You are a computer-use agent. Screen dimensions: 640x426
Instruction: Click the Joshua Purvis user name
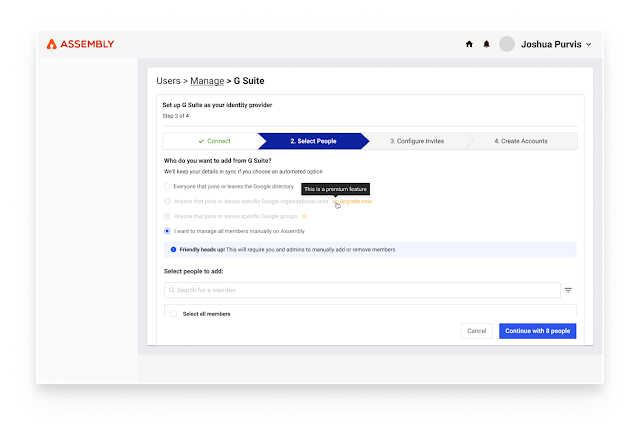(551, 44)
